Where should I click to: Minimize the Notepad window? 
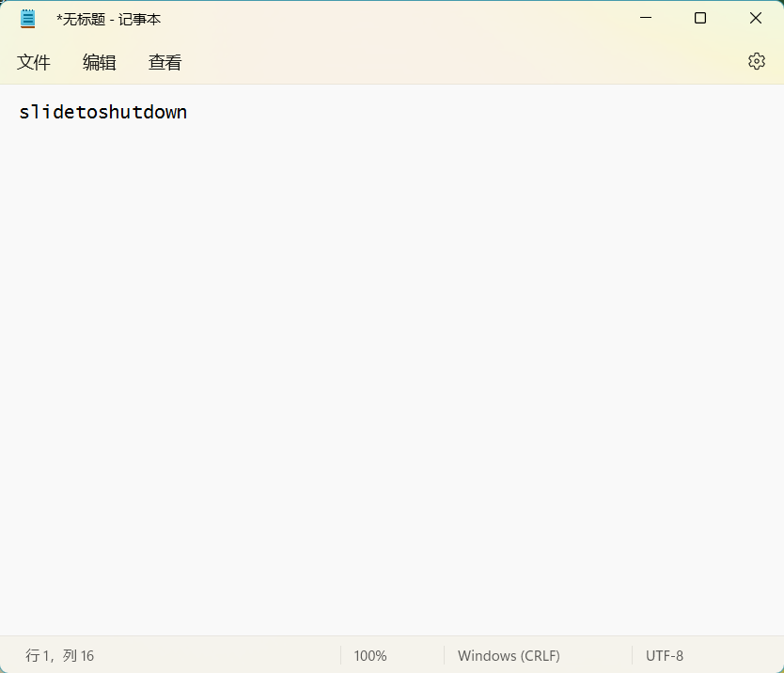click(646, 18)
